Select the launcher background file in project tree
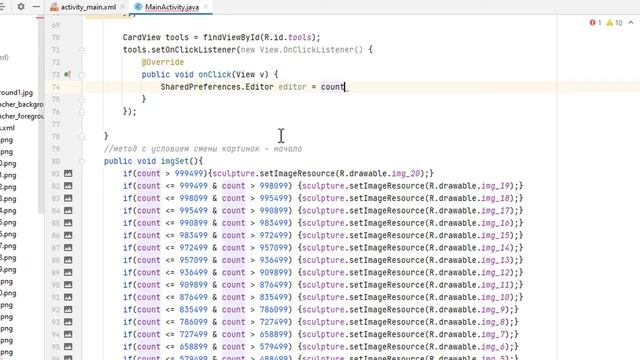 (21, 104)
